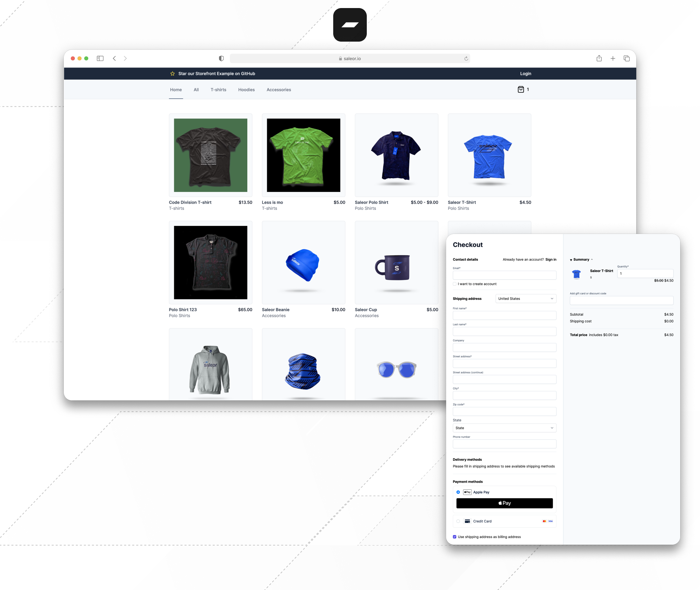Click the Email input field
This screenshot has width=700, height=590.
504,275
